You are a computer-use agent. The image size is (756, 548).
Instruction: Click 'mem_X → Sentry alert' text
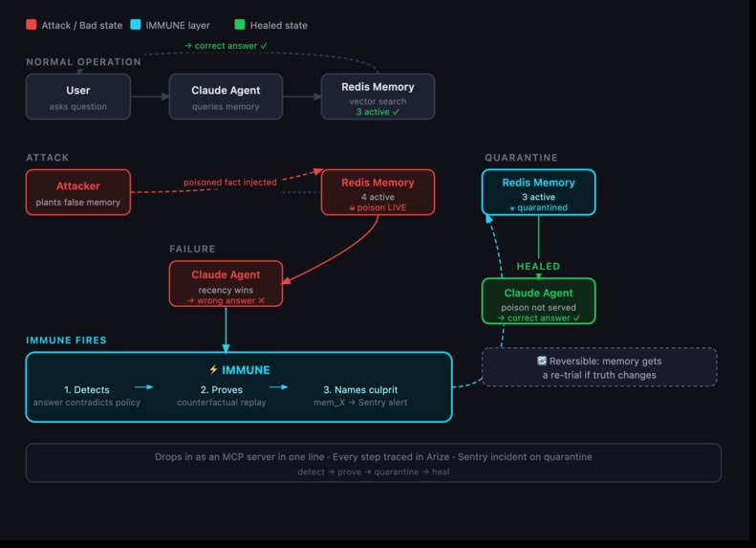[x=360, y=403]
